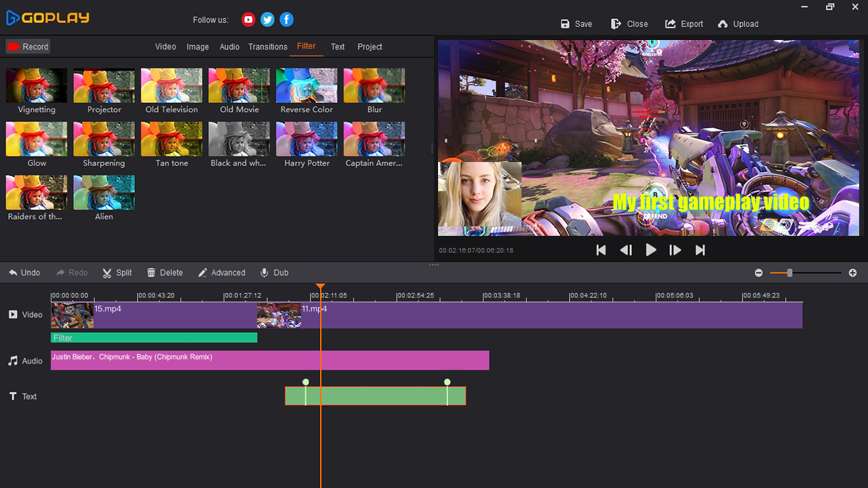The image size is (868, 488).
Task: Delete the selected clip
Action: [165, 272]
